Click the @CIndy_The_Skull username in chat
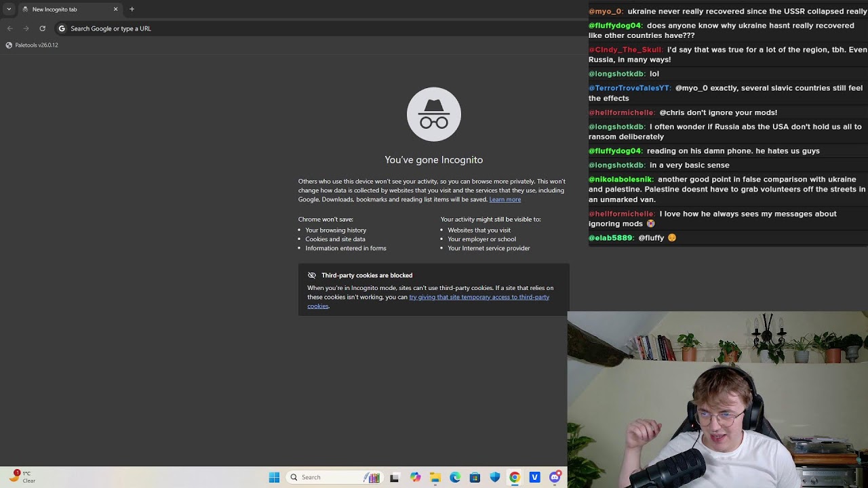This screenshot has height=488, width=868. [625, 49]
